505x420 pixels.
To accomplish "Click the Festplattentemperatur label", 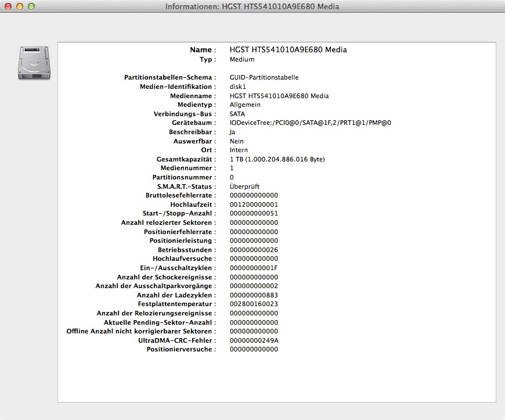I will click(x=177, y=304).
